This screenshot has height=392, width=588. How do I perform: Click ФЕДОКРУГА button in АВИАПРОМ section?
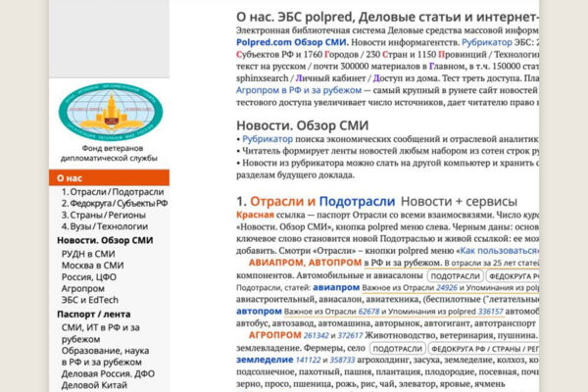(x=513, y=276)
